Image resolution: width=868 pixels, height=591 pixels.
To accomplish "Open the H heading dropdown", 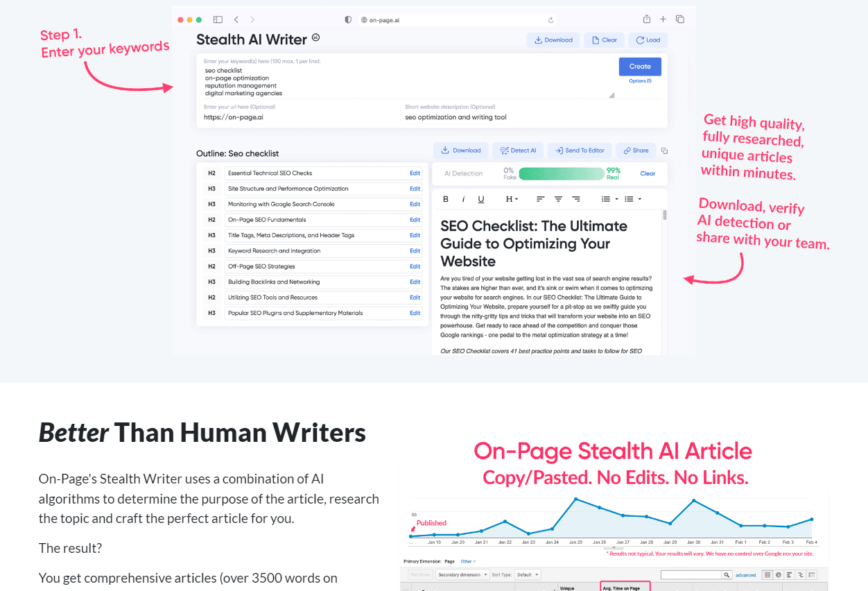I will tap(512, 199).
